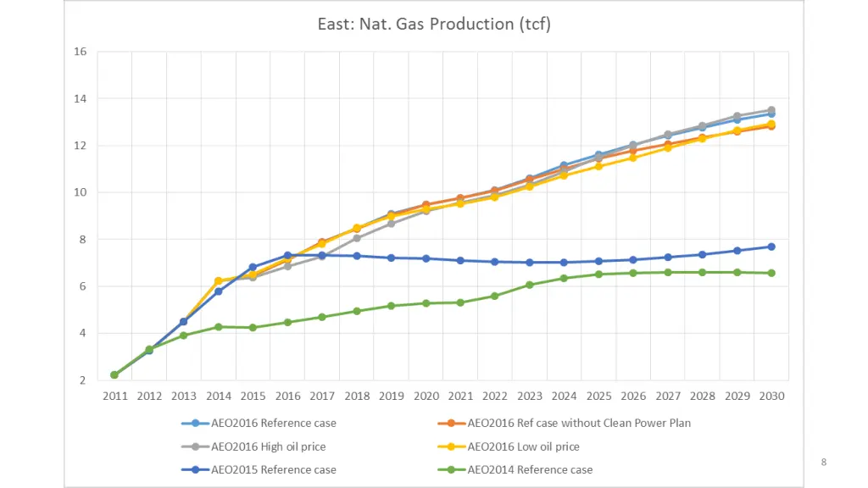The height and width of the screenshot is (488, 868).
Task: Click the x-axis label 2019
Action: coord(392,396)
